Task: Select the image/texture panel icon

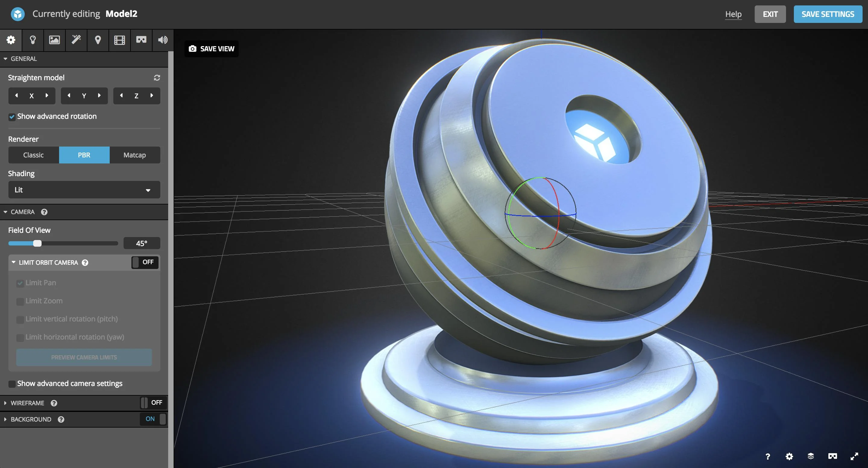Action: [x=54, y=39]
